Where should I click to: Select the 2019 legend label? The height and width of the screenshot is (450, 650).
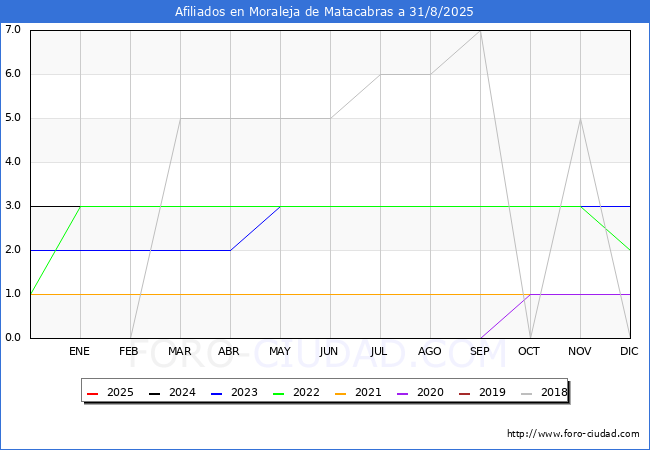pyautogui.click(x=492, y=392)
